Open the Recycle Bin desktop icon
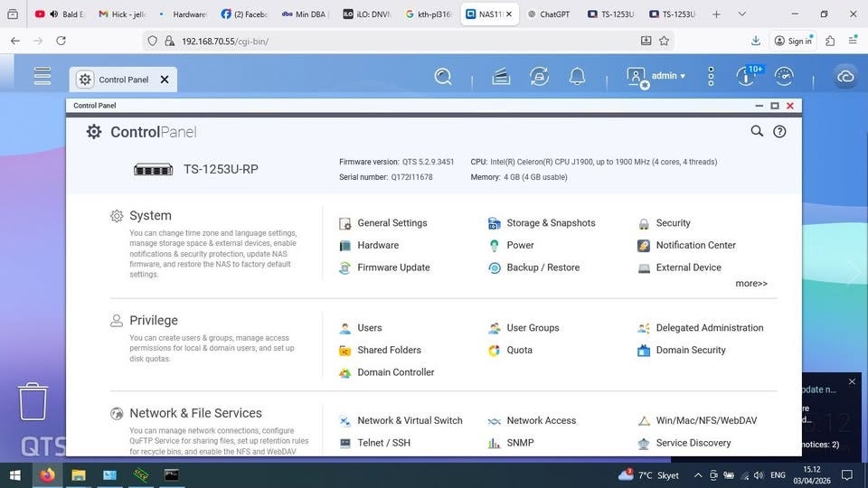 (x=33, y=401)
